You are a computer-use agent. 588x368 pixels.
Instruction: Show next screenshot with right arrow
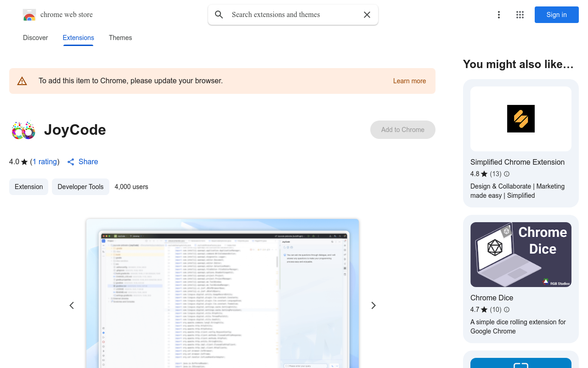(x=373, y=305)
